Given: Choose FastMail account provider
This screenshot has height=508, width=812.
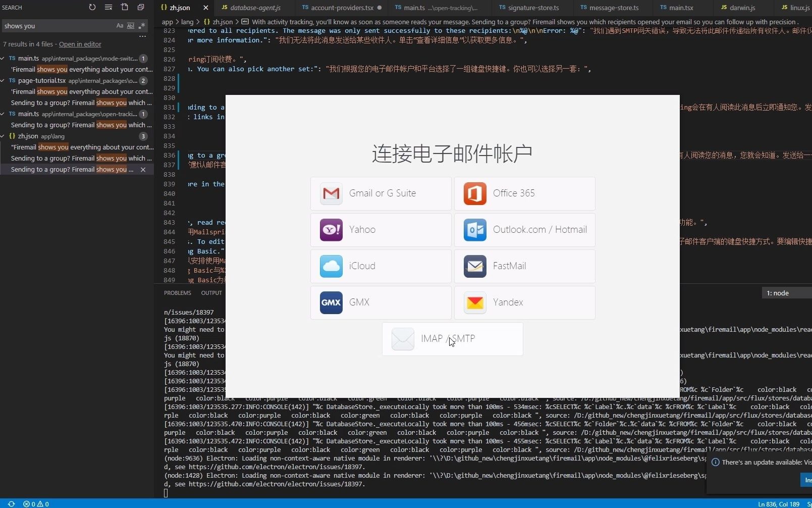Looking at the screenshot, I should [525, 266].
